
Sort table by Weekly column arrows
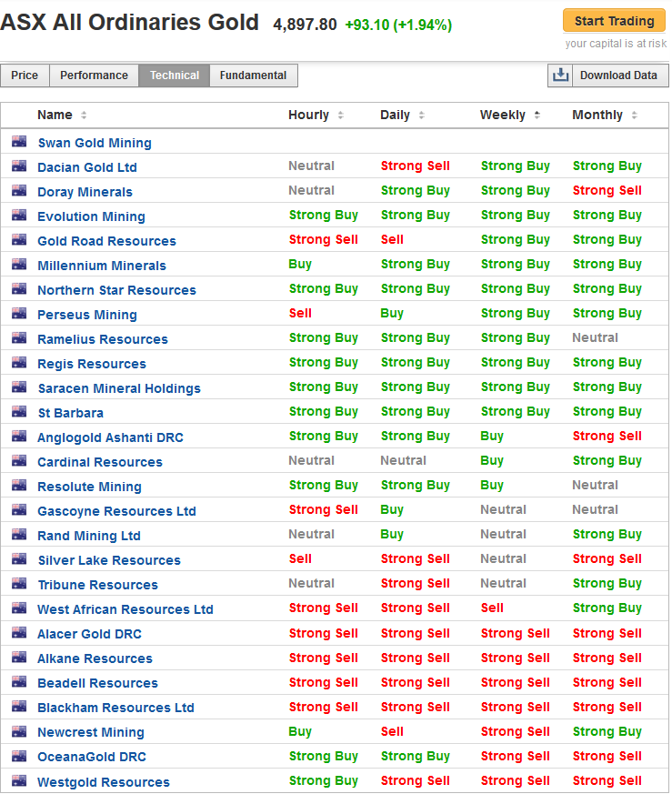[x=537, y=116]
